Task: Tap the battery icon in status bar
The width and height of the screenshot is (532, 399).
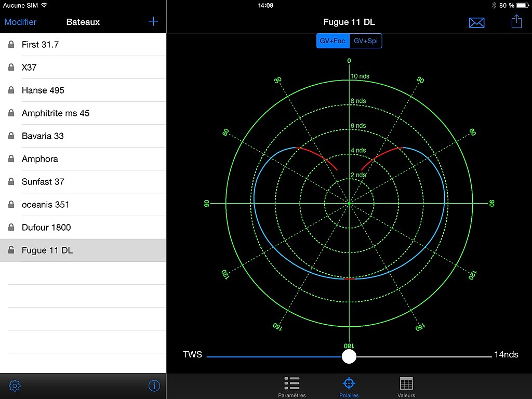Action: point(523,5)
